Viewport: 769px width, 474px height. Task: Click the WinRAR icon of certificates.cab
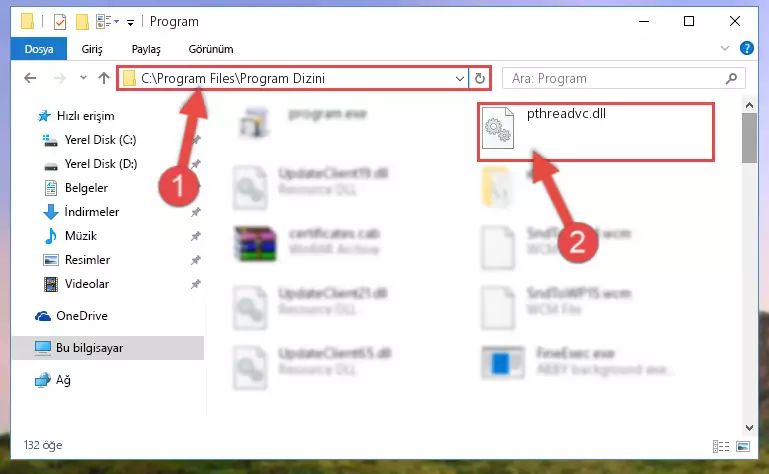(255, 243)
